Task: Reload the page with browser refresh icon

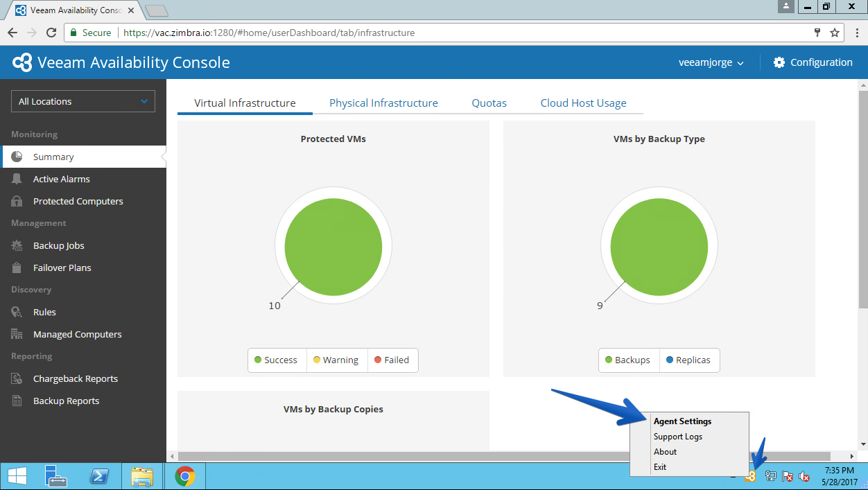Action: tap(51, 33)
